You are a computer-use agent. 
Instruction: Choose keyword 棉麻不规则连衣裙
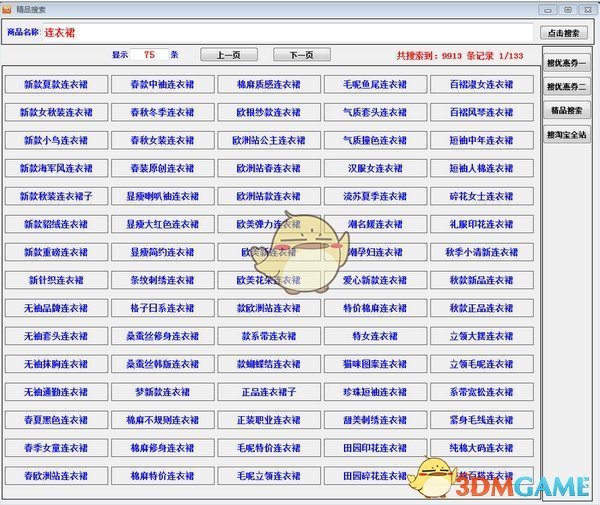click(x=163, y=419)
